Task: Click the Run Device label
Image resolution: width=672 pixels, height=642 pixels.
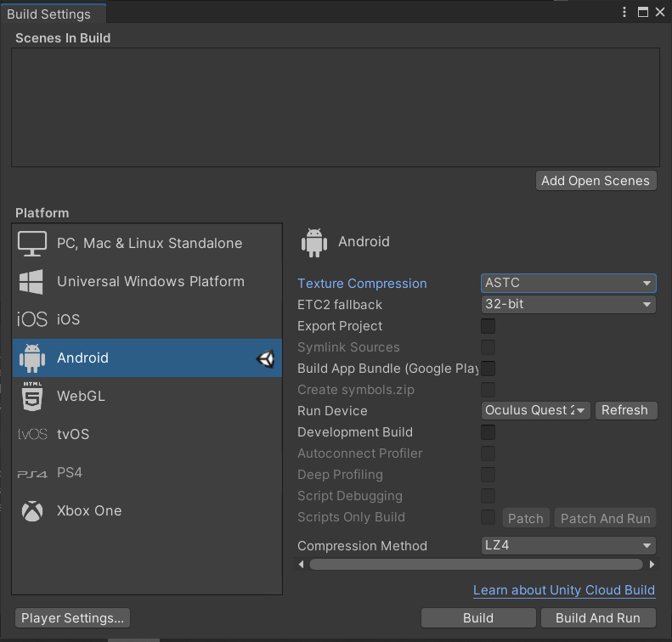Action: tap(332, 411)
